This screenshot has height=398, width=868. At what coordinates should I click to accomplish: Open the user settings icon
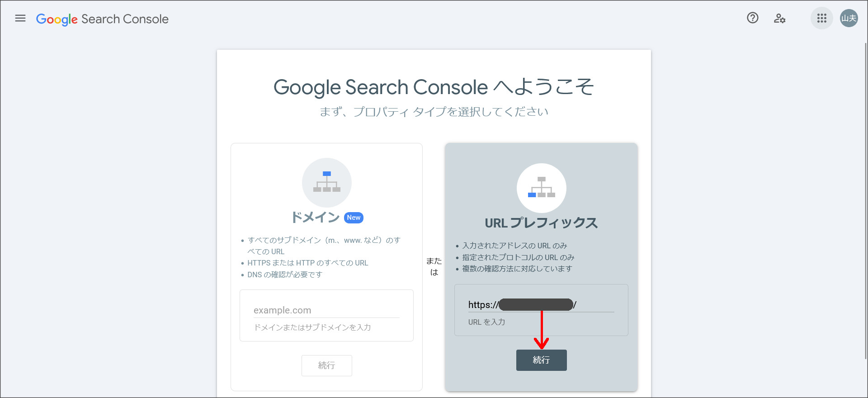(779, 19)
